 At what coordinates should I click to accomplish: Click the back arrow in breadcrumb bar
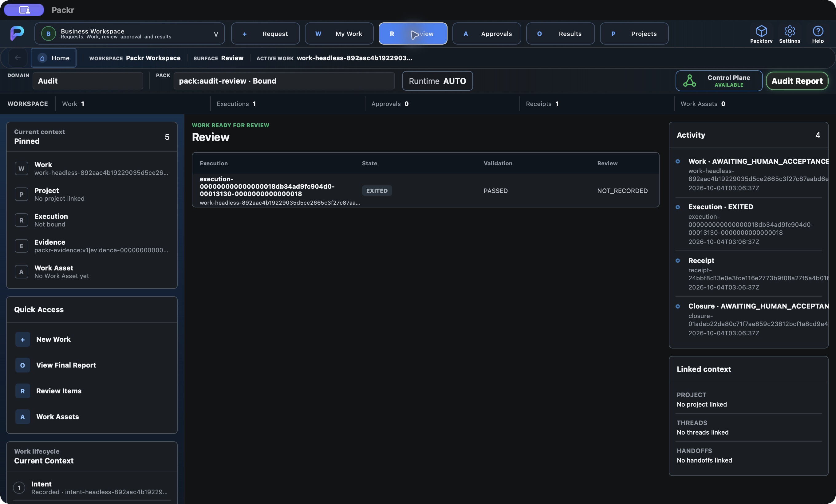18,58
